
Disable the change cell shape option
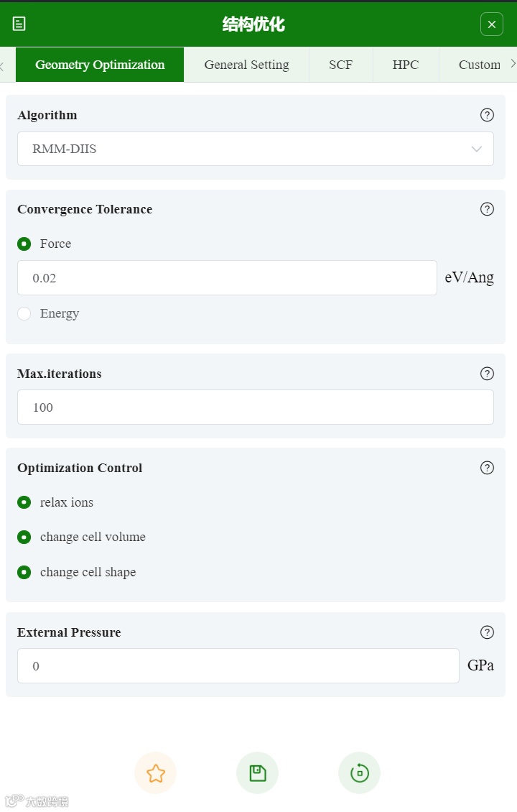pyautogui.click(x=24, y=572)
